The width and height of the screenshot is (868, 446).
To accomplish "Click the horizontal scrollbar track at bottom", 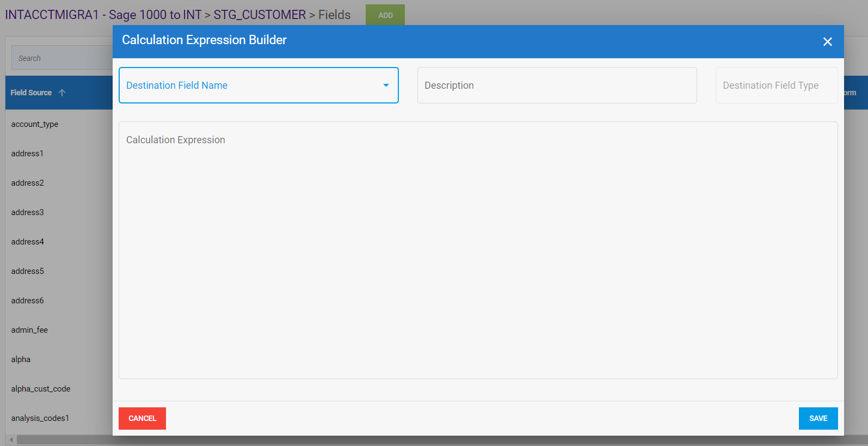I will pyautogui.click(x=65, y=439).
